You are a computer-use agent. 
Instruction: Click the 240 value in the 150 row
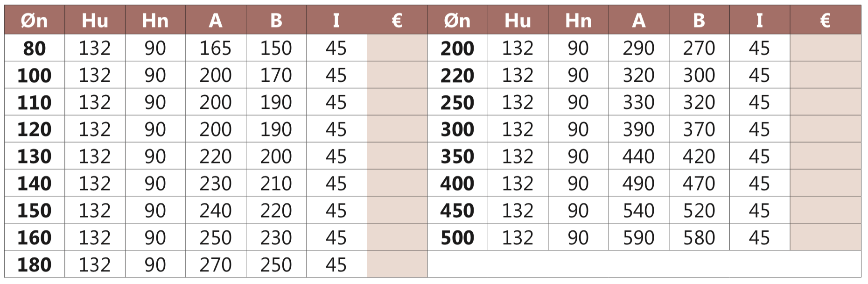click(216, 211)
